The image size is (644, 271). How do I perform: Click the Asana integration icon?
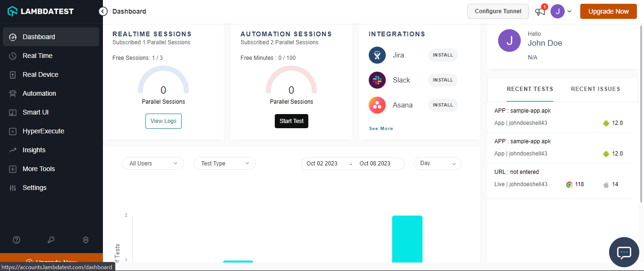click(x=377, y=105)
